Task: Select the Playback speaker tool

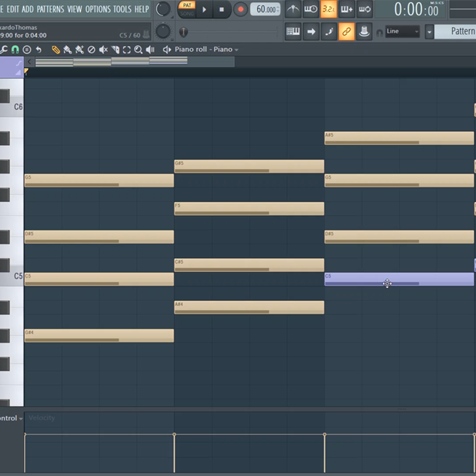Action: [x=150, y=50]
